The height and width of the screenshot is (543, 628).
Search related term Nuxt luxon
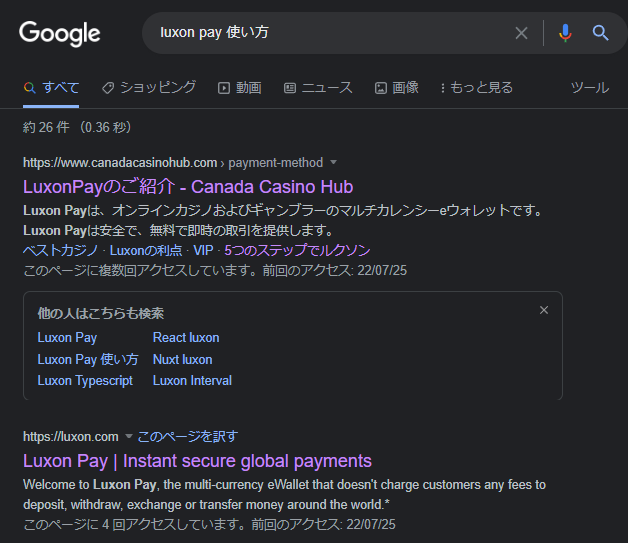(182, 359)
